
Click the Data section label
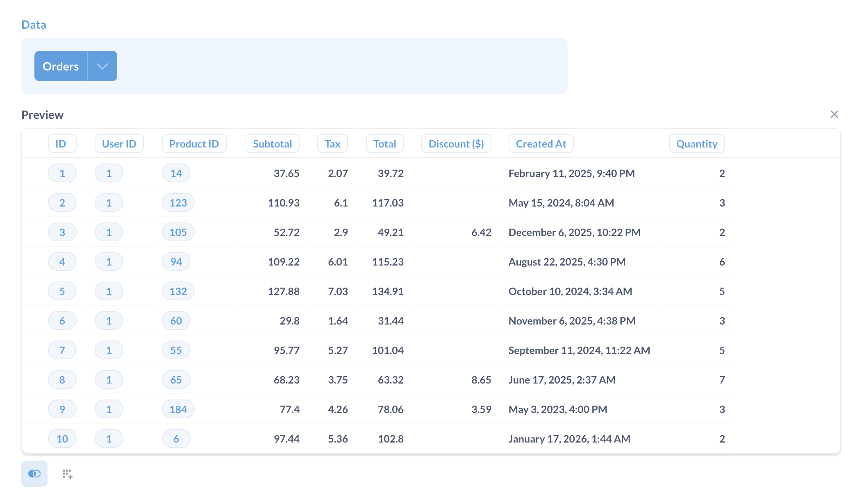coord(34,24)
